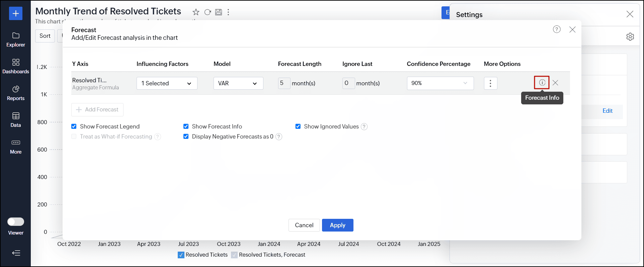Save the chart using disk icon
This screenshot has height=267, width=644.
[219, 12]
